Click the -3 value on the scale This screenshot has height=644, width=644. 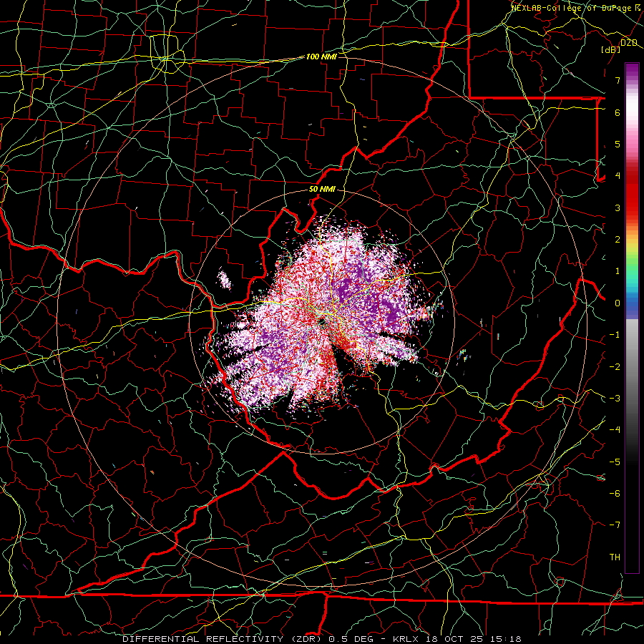coord(615,399)
